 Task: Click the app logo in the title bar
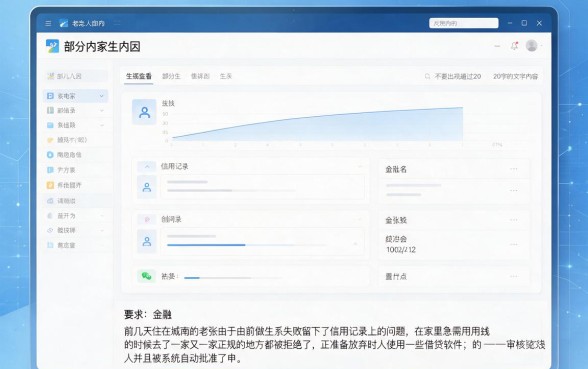(x=63, y=23)
